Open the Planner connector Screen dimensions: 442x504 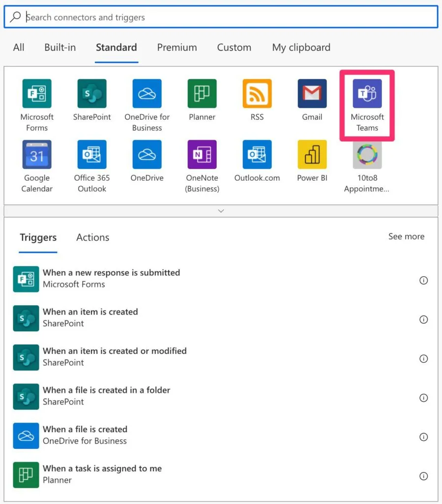(202, 94)
